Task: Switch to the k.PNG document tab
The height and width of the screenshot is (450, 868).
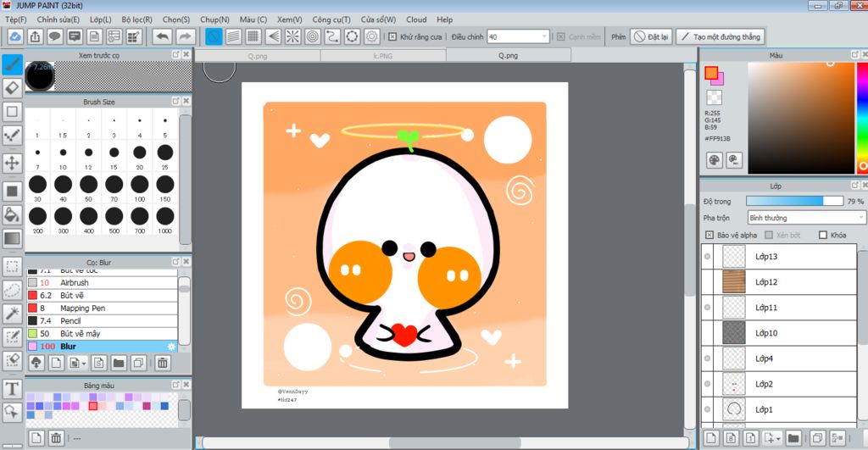Action: point(383,55)
